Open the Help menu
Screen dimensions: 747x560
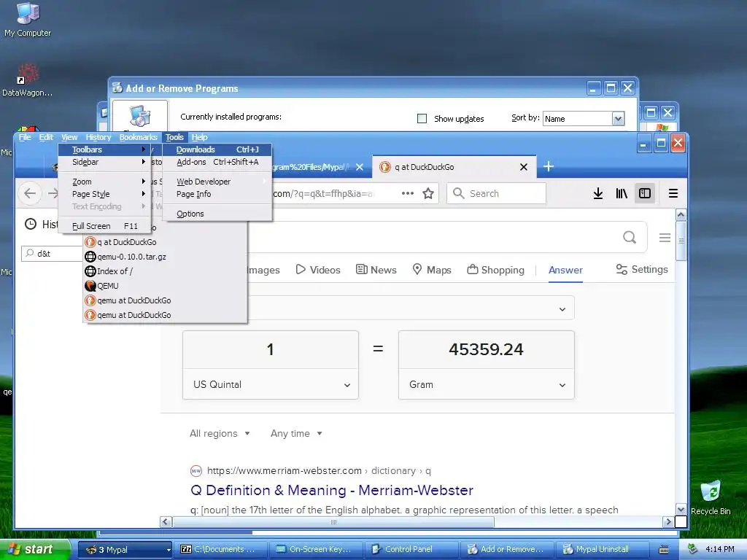click(200, 137)
